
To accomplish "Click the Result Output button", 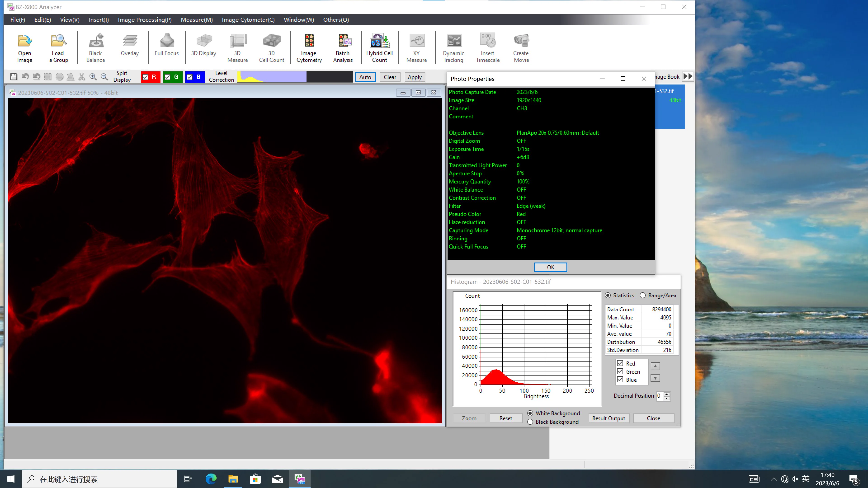I will 609,418.
